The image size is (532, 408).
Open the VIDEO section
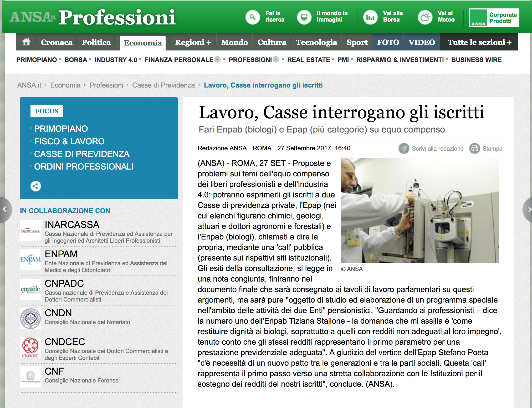pyautogui.click(x=422, y=42)
